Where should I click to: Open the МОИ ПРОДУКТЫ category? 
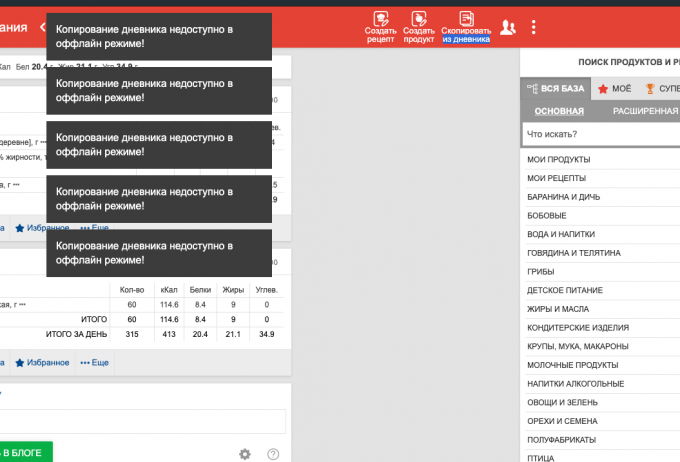558,159
